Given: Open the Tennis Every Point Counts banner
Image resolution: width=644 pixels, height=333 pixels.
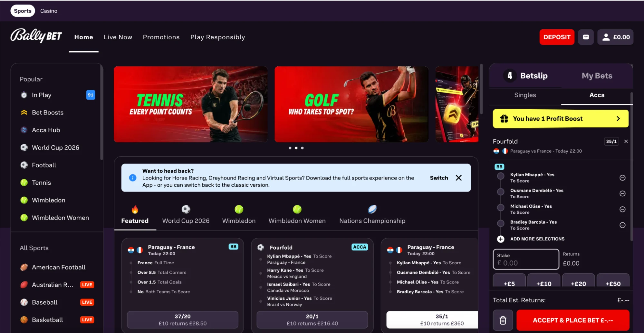Looking at the screenshot, I should (x=191, y=104).
